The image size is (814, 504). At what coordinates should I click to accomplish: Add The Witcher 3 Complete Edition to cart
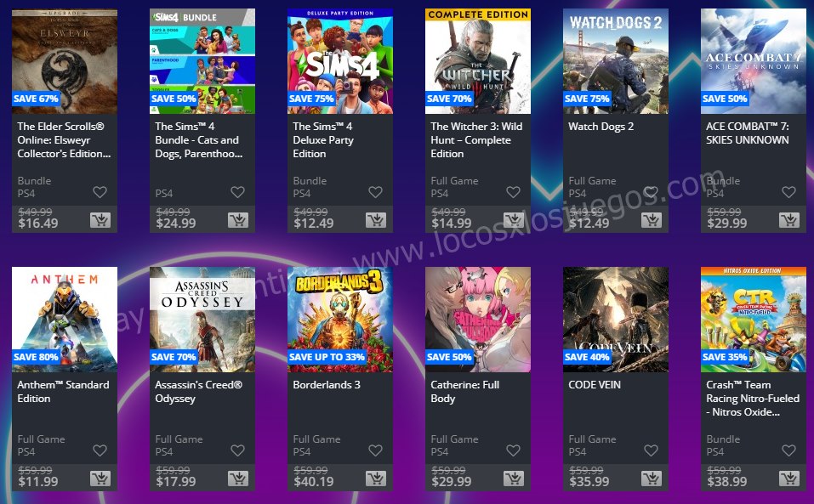[x=514, y=220]
